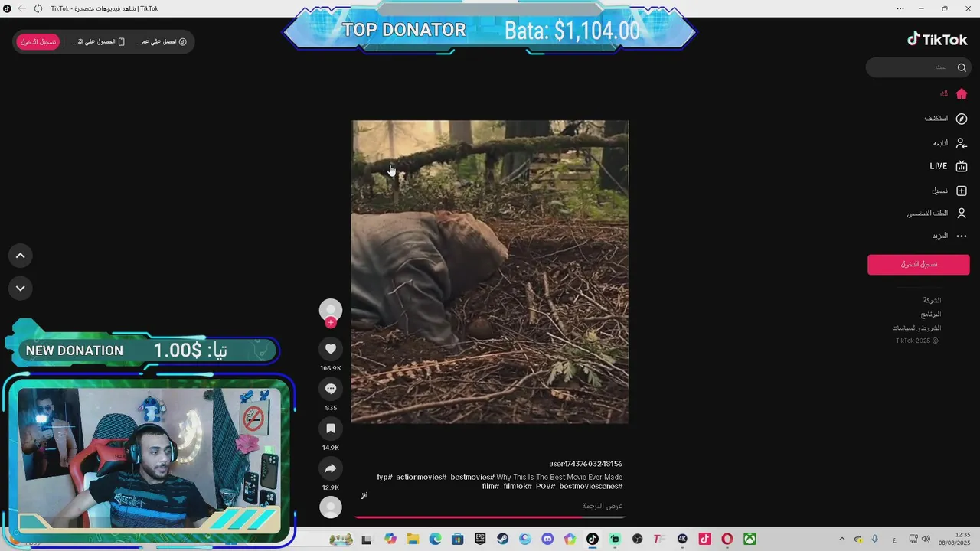Open Microsoft Store on taskbar
The height and width of the screenshot is (551, 980).
pos(457,540)
